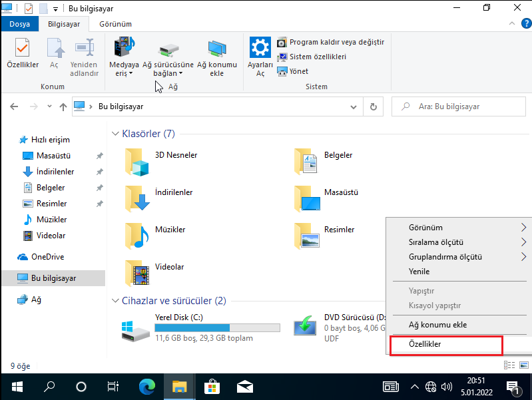Viewport: 532px width, 400px height.
Task: Open Mail app from taskbar
Action: click(244, 387)
